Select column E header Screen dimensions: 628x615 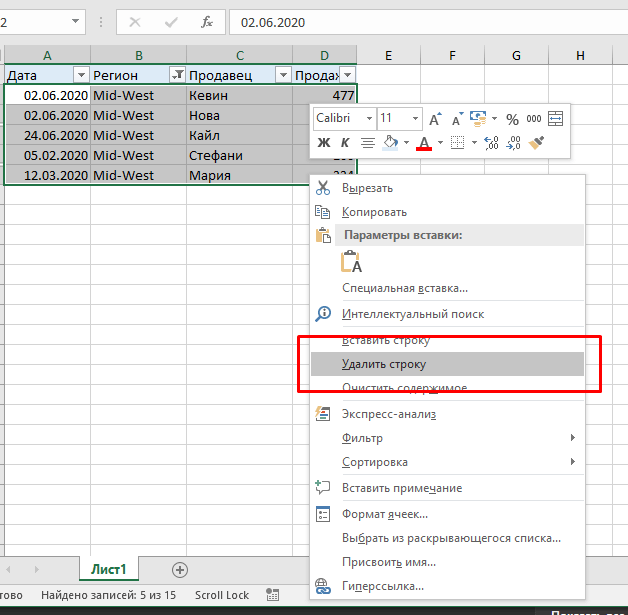click(x=388, y=55)
